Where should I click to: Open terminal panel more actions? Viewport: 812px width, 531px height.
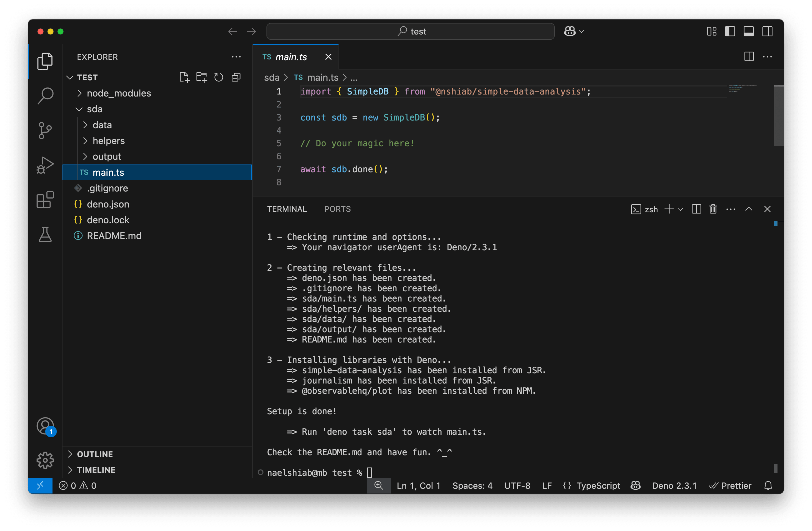coord(730,209)
